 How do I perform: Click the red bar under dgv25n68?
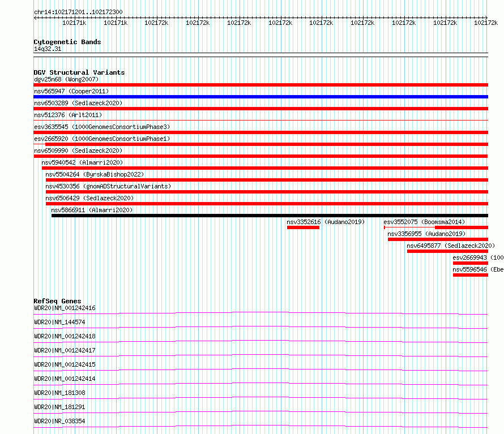point(260,85)
